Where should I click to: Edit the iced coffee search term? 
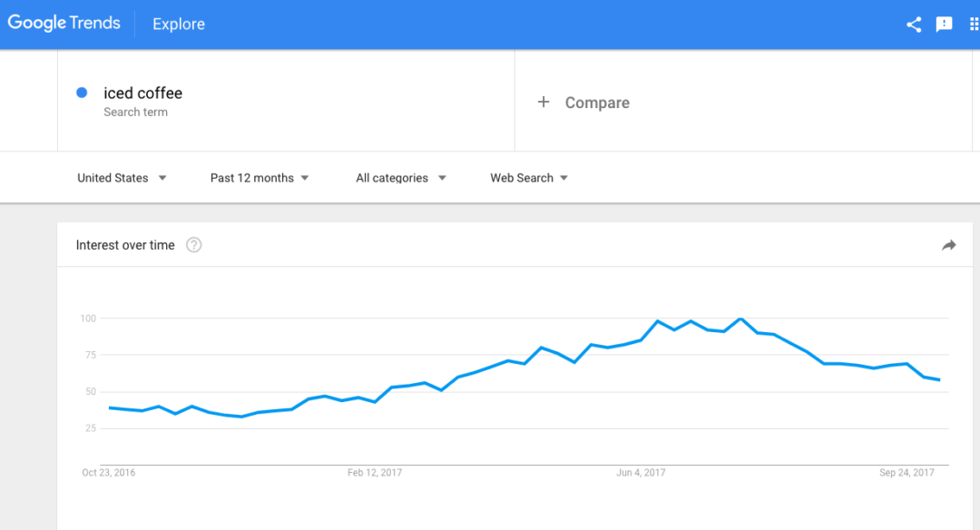click(x=143, y=93)
